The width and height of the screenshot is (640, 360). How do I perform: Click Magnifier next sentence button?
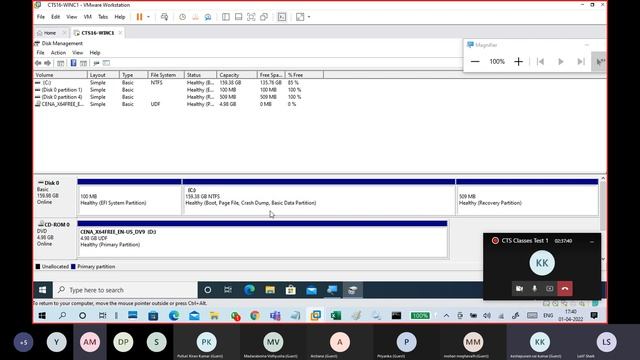tap(581, 62)
